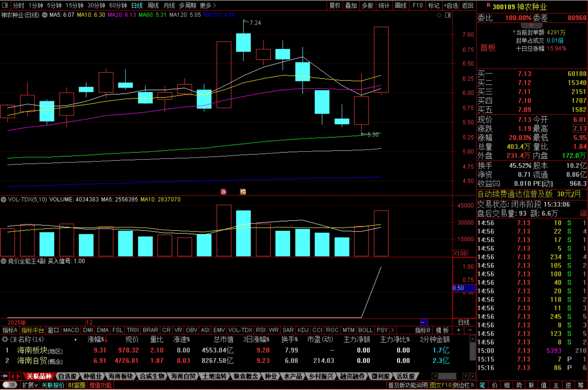Toggle the 涨幅% sort-order arrow

(x=106, y=340)
